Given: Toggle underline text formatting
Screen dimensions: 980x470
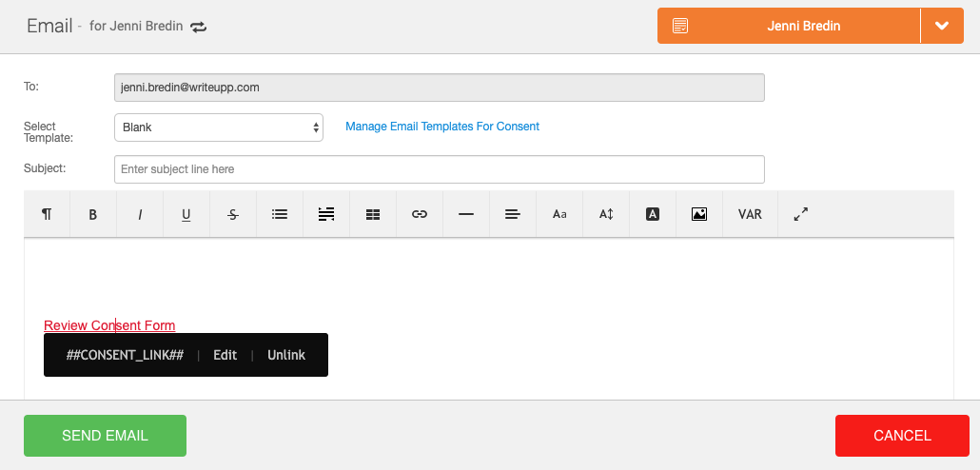Looking at the screenshot, I should pyautogui.click(x=186, y=214).
